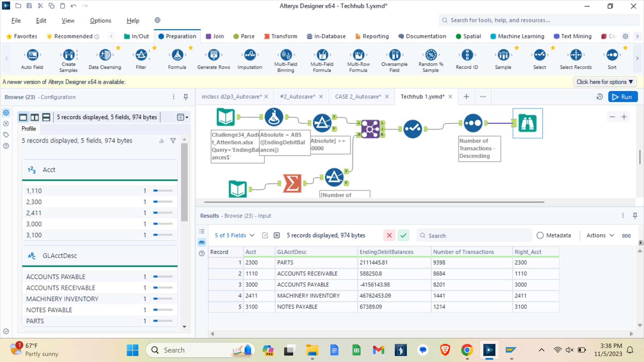Click the results horizontal scrollbar track
Screen dimensions: 644x362
[422, 334]
